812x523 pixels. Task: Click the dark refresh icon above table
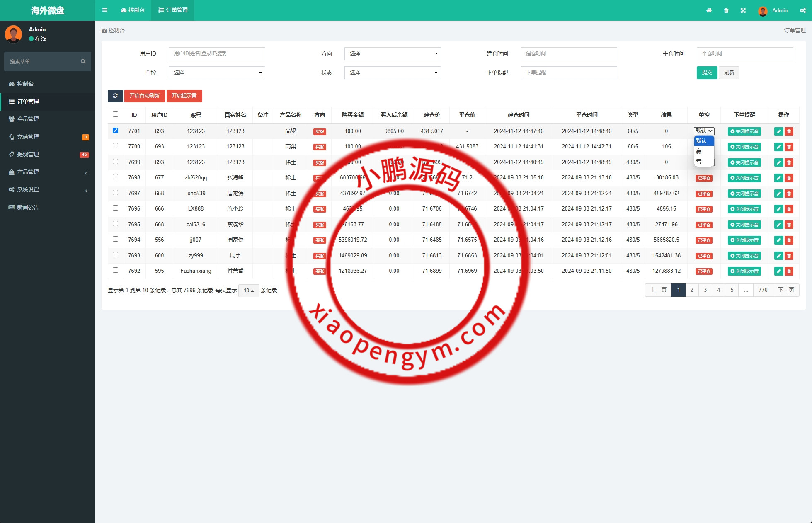(115, 96)
